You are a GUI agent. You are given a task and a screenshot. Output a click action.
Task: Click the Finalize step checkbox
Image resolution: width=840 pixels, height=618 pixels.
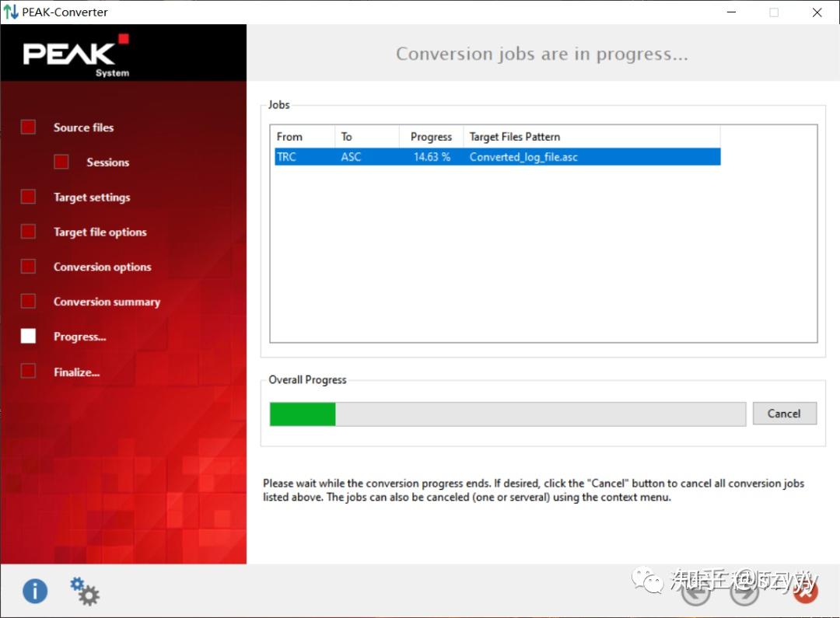(x=28, y=372)
